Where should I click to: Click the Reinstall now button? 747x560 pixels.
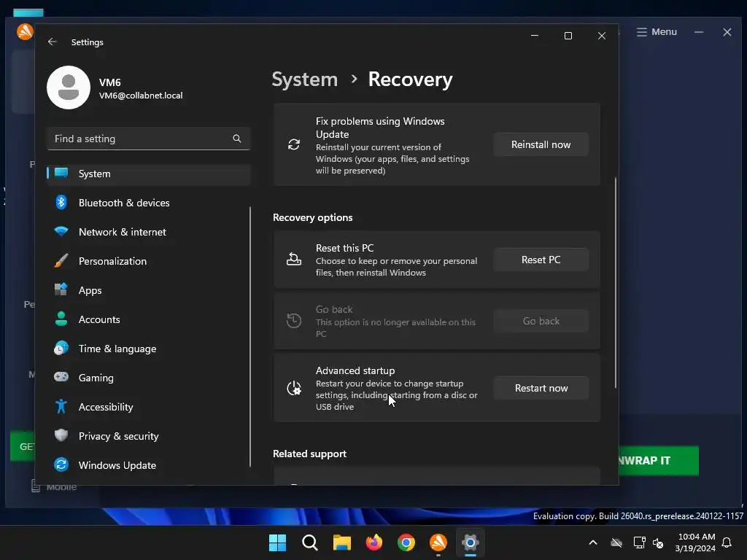click(541, 144)
